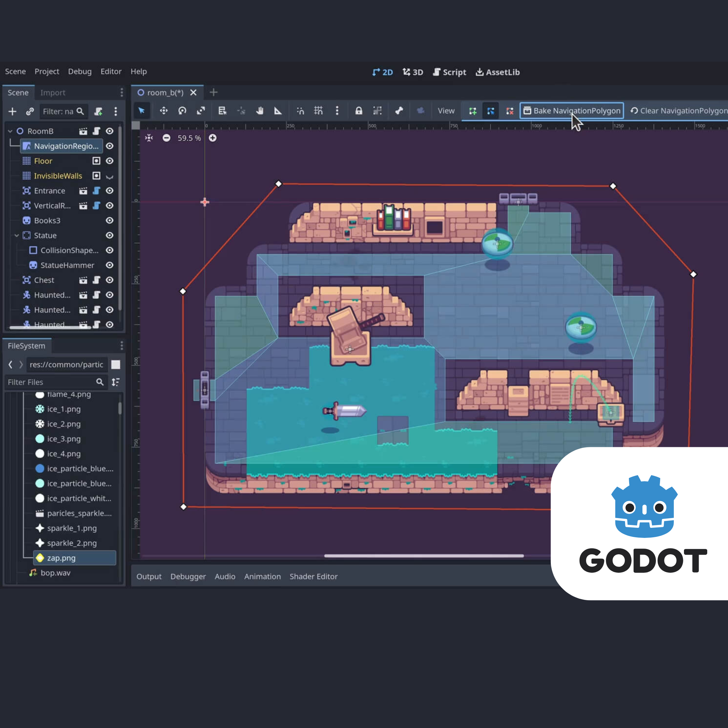The image size is (728, 728).
Task: Open the Shader Editor bottom panel
Action: point(313,577)
